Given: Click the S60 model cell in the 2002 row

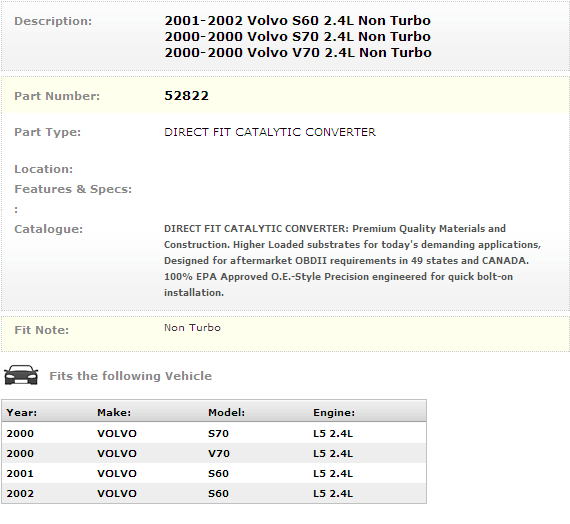Looking at the screenshot, I should (218, 493).
